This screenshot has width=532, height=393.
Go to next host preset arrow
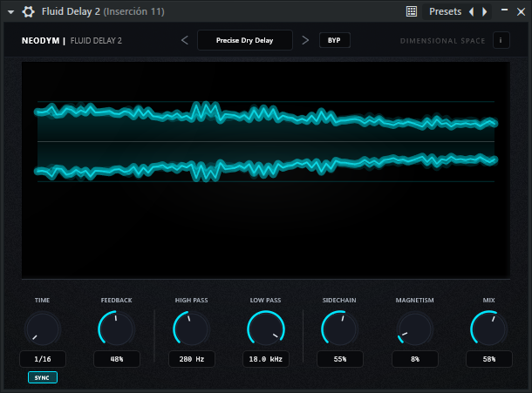(485, 12)
